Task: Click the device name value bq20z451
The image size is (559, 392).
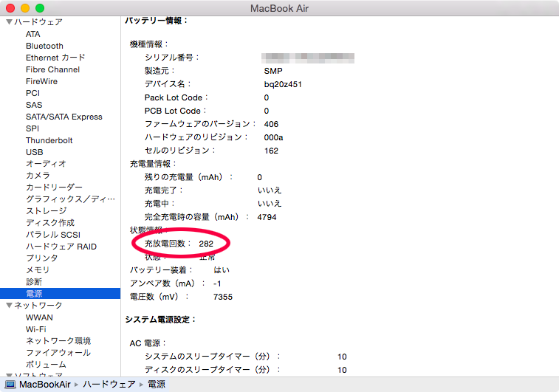Action: click(x=283, y=84)
